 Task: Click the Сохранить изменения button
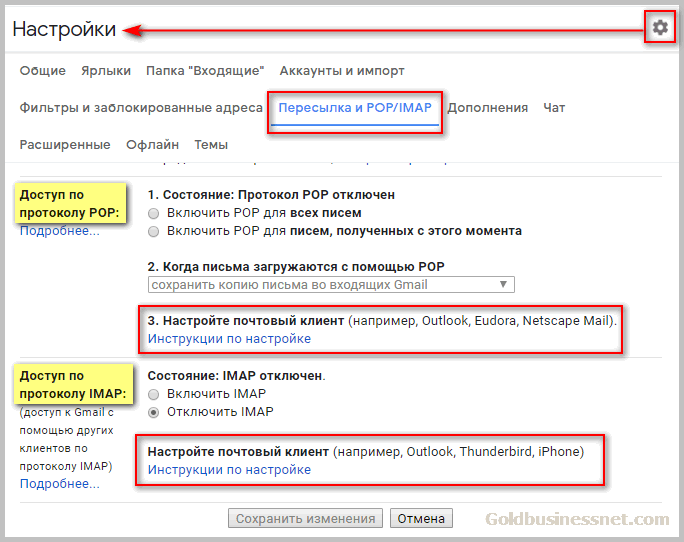click(305, 518)
